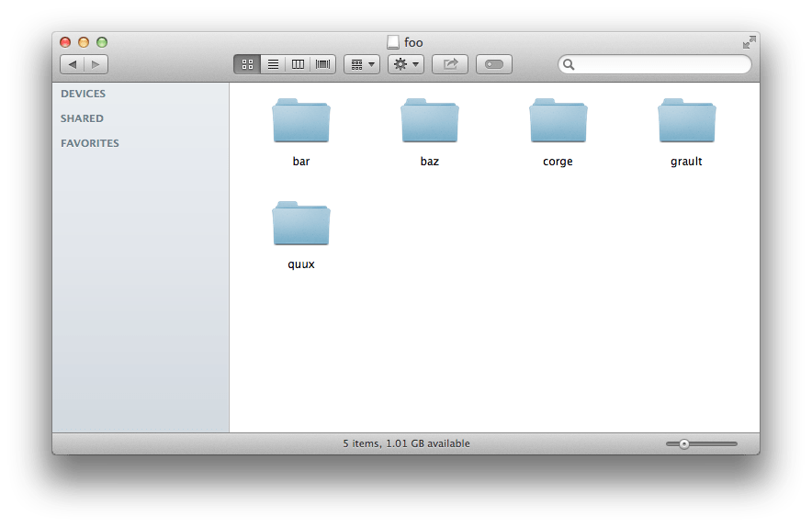This screenshot has height=527, width=812.
Task: Click the 'foo' window title text
Action: coord(413,42)
